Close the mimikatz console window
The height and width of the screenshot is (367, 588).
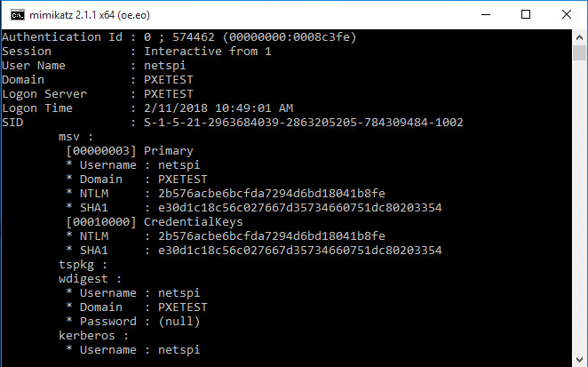point(567,14)
